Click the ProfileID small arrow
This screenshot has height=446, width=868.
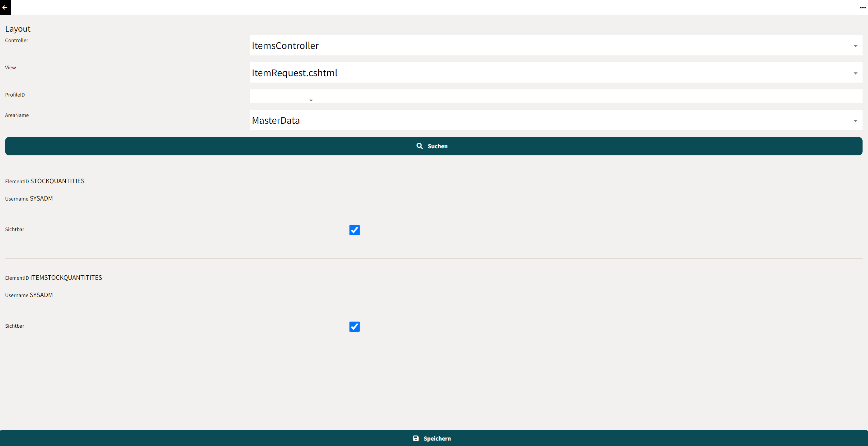point(311,100)
